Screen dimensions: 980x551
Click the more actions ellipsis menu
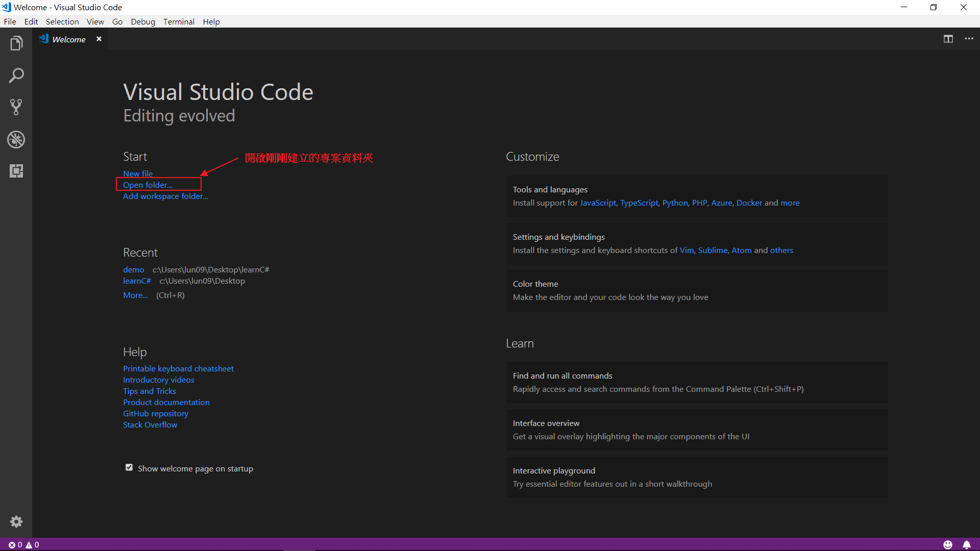(969, 38)
